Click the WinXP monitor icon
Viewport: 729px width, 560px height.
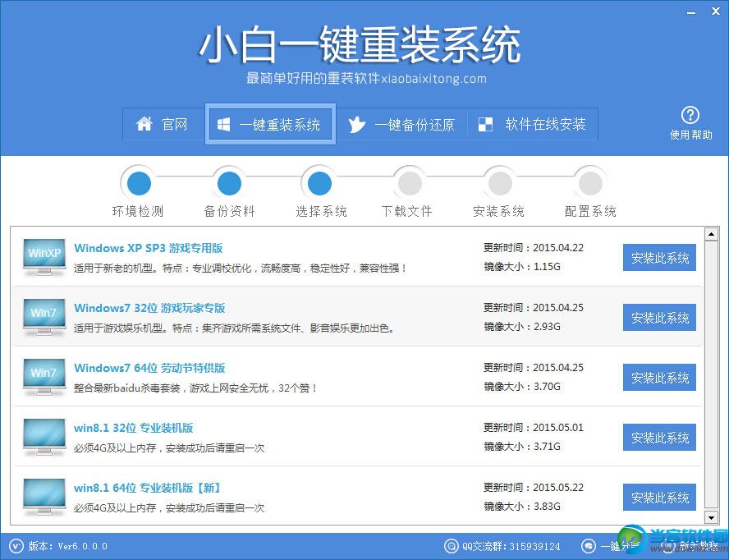pyautogui.click(x=44, y=257)
